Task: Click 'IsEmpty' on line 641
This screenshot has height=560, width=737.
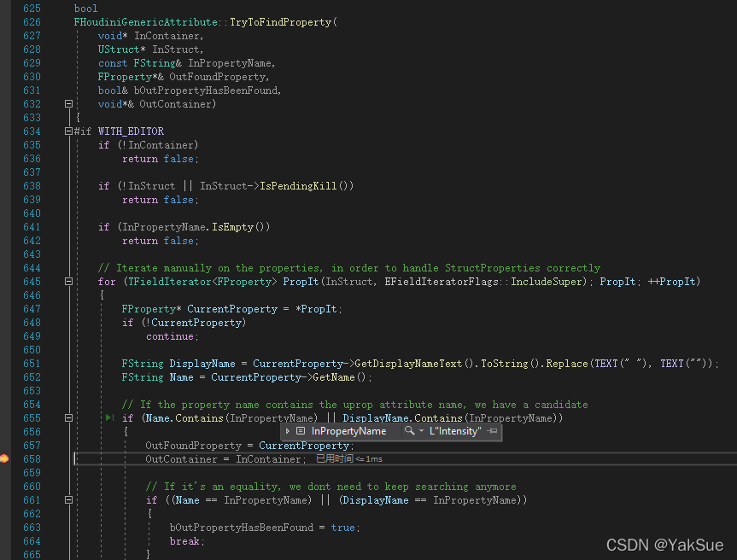Action: point(232,227)
